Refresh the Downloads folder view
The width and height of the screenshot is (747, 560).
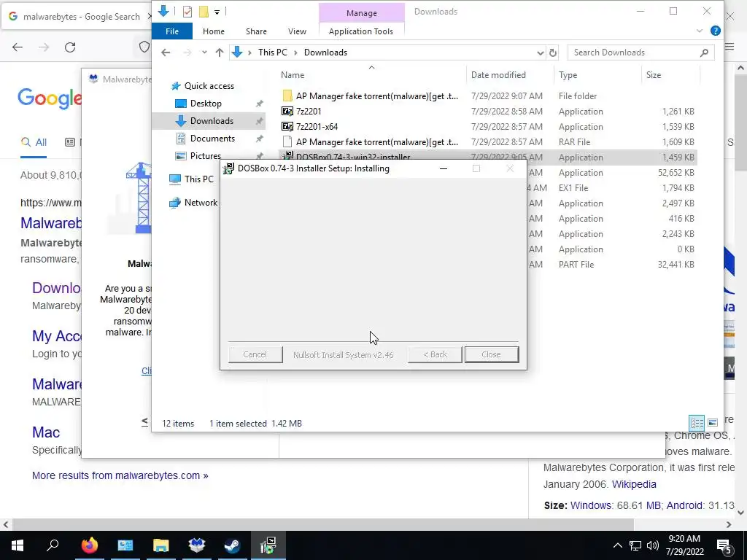(x=553, y=52)
